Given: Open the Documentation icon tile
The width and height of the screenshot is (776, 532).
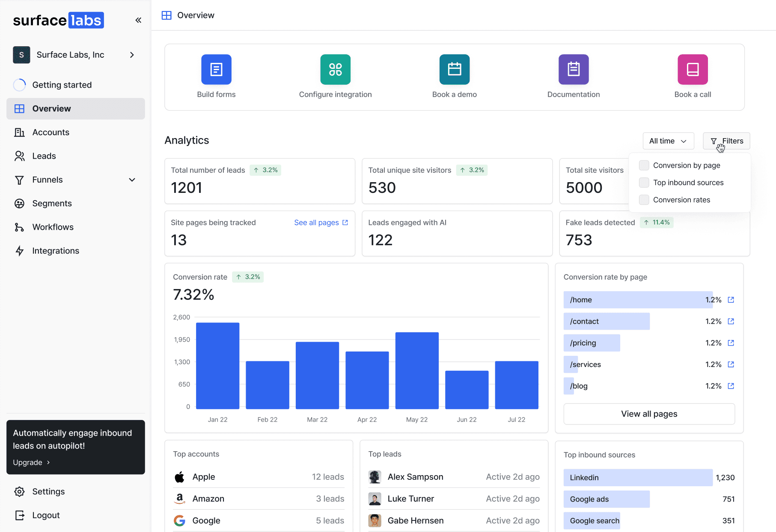Looking at the screenshot, I should (x=574, y=69).
